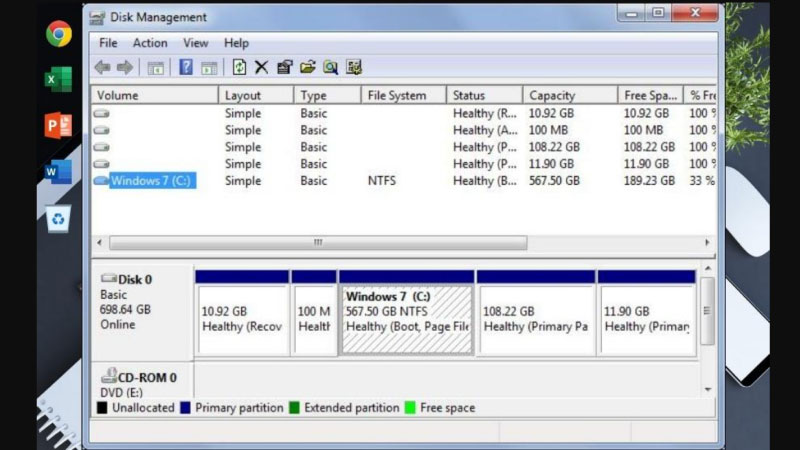Image resolution: width=800 pixels, height=450 pixels.
Task: Click the Windows 7 (C:) volume drive icon
Action: (x=102, y=181)
